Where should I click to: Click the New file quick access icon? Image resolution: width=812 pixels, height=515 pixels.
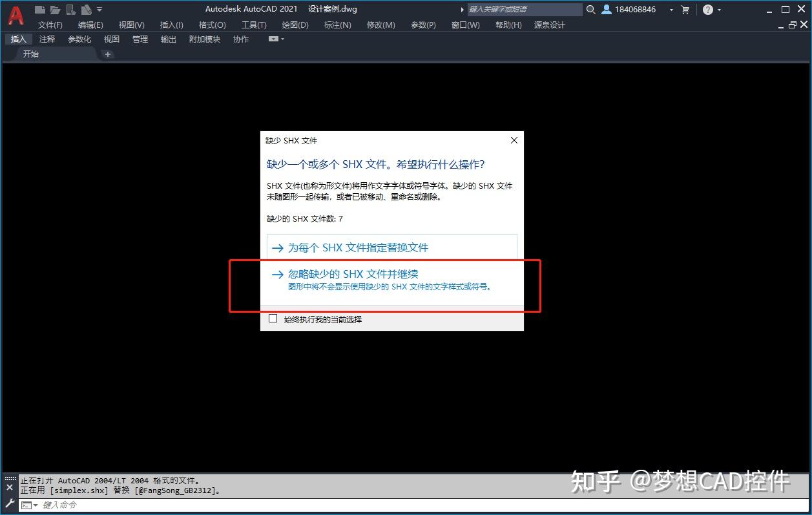40,10
